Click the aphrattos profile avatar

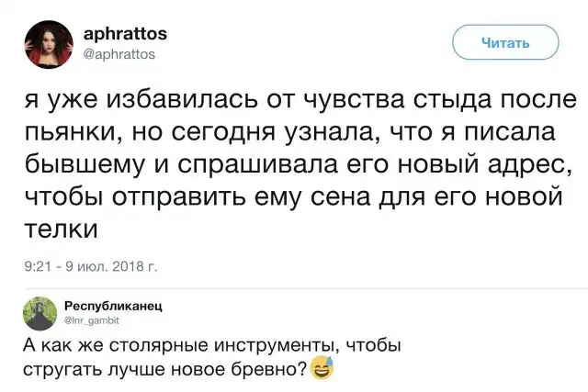[46, 42]
